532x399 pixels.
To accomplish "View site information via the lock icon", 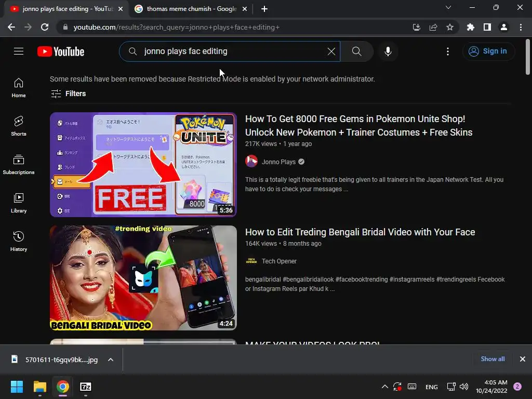I will [x=65, y=27].
